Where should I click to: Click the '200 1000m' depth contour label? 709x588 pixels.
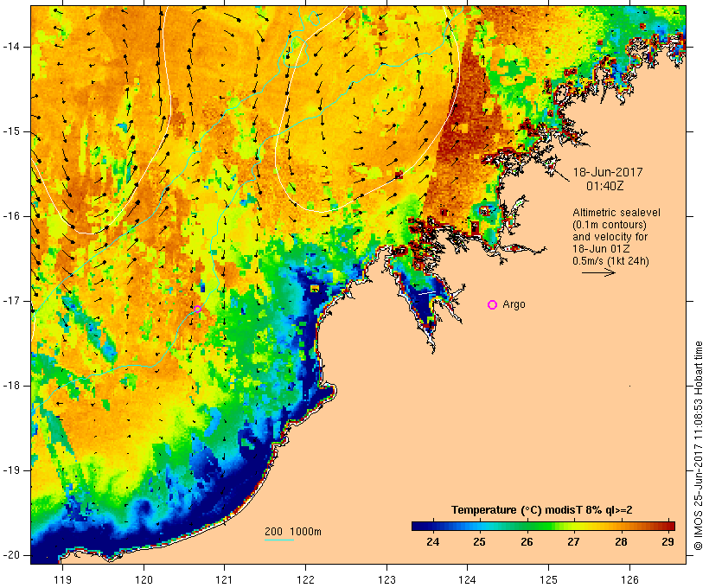tap(293, 532)
